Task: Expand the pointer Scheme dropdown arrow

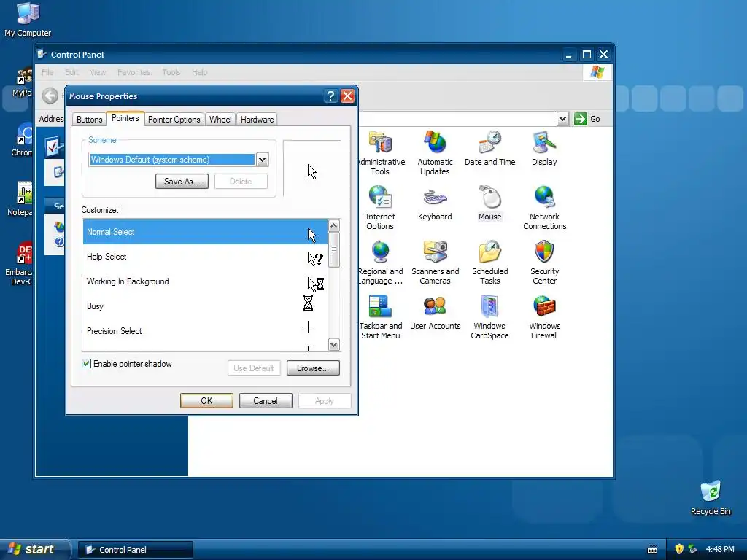Action: point(262,160)
